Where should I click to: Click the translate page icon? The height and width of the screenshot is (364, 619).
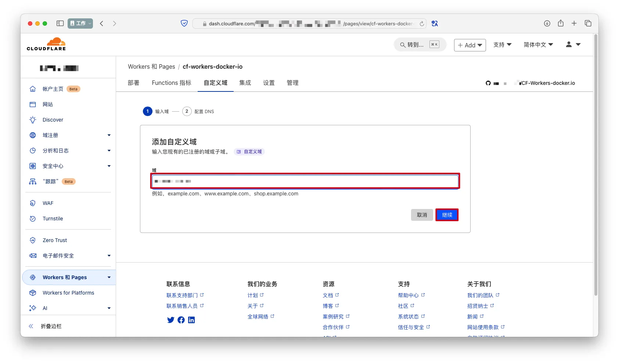click(x=435, y=24)
